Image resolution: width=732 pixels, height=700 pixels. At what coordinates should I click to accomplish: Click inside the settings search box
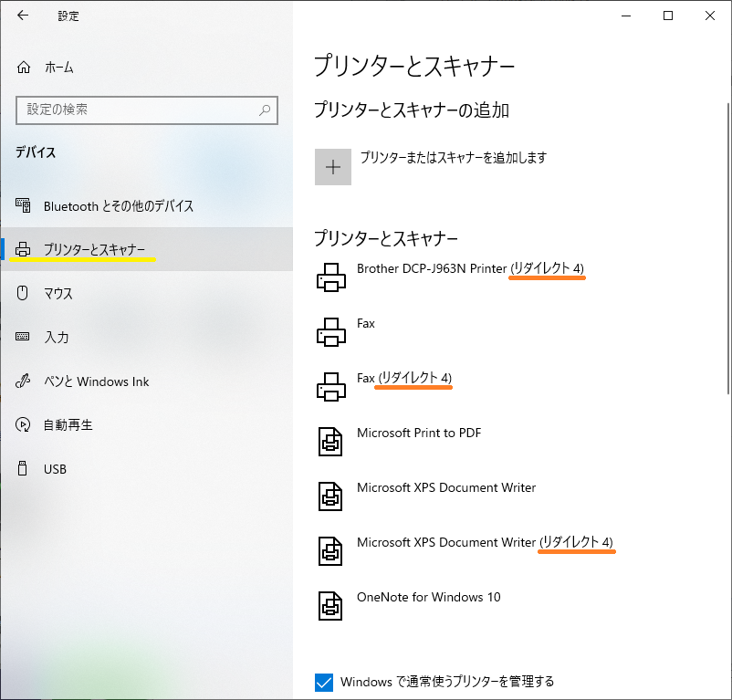137,110
